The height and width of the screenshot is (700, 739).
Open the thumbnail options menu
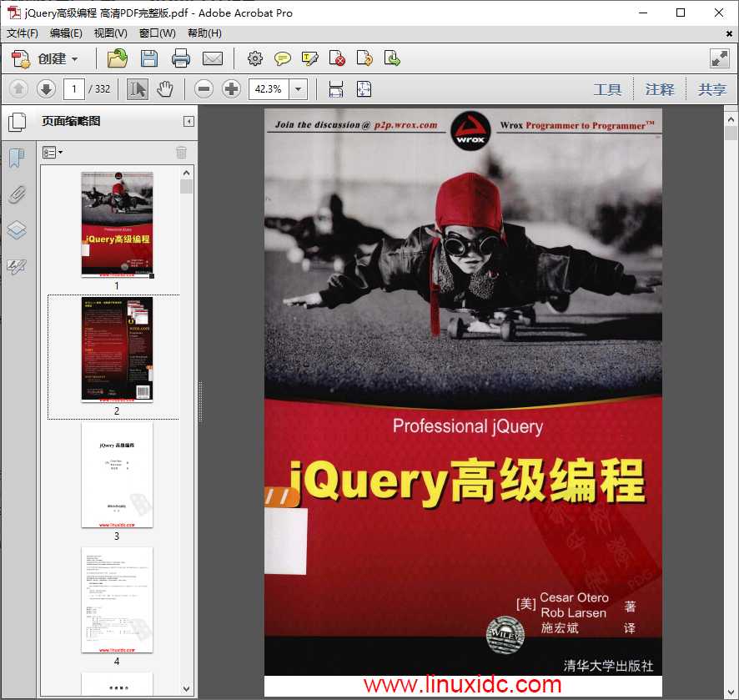point(52,152)
